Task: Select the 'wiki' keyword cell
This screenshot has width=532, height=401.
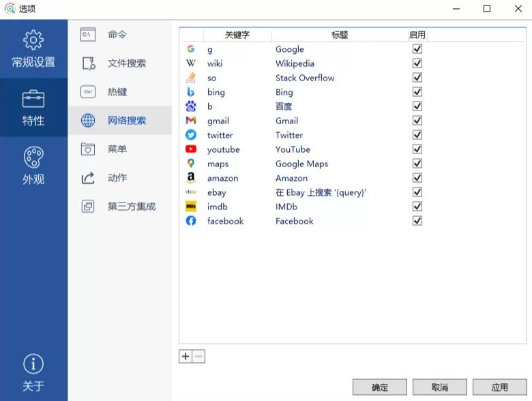Action: [215, 63]
